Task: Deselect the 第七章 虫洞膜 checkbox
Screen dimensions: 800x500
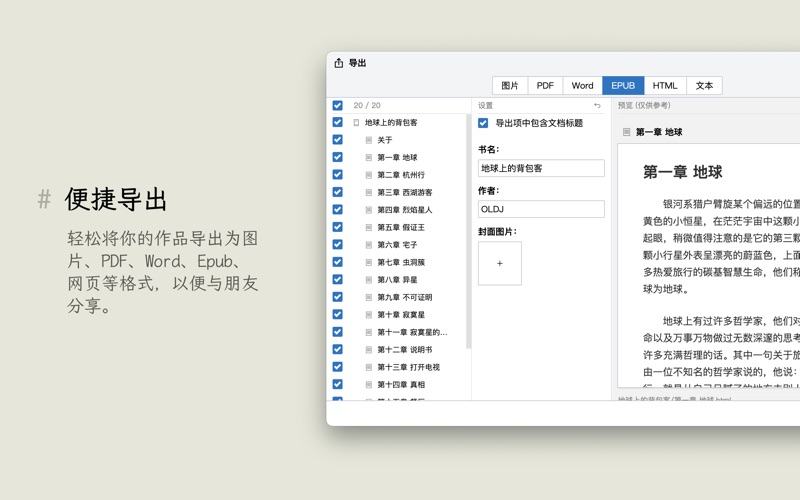Action: click(337, 262)
